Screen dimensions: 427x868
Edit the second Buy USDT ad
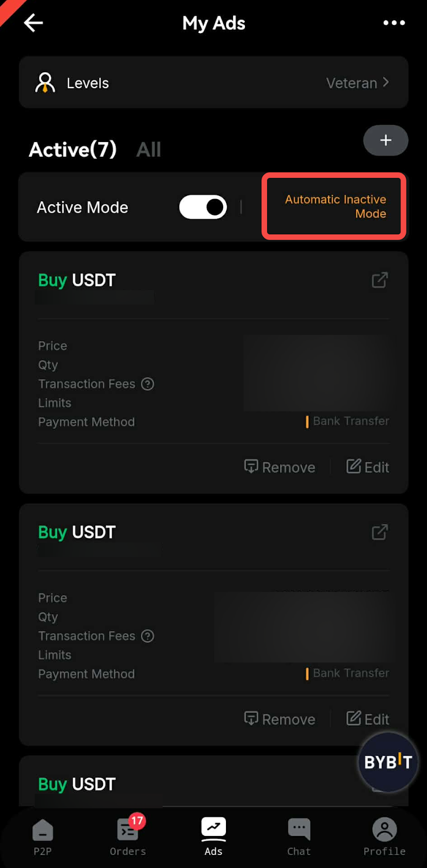coord(368,719)
